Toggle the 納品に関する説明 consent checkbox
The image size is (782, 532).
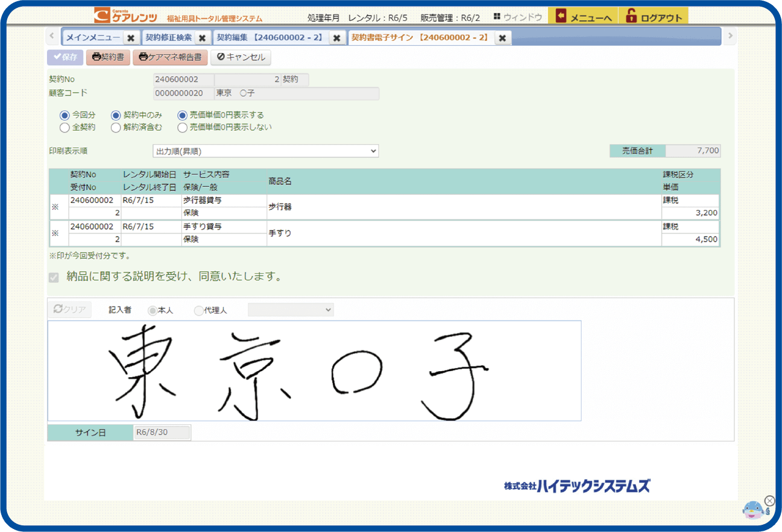54,278
